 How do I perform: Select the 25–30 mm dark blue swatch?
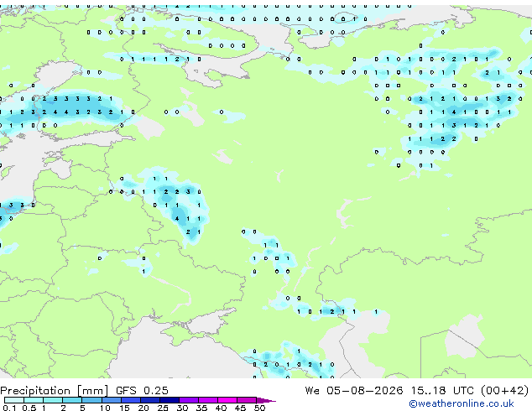pyautogui.click(x=170, y=400)
